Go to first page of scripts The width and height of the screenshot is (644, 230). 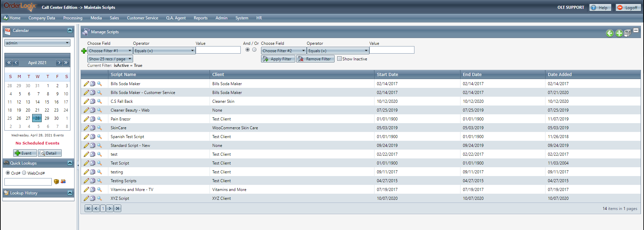coord(88,208)
